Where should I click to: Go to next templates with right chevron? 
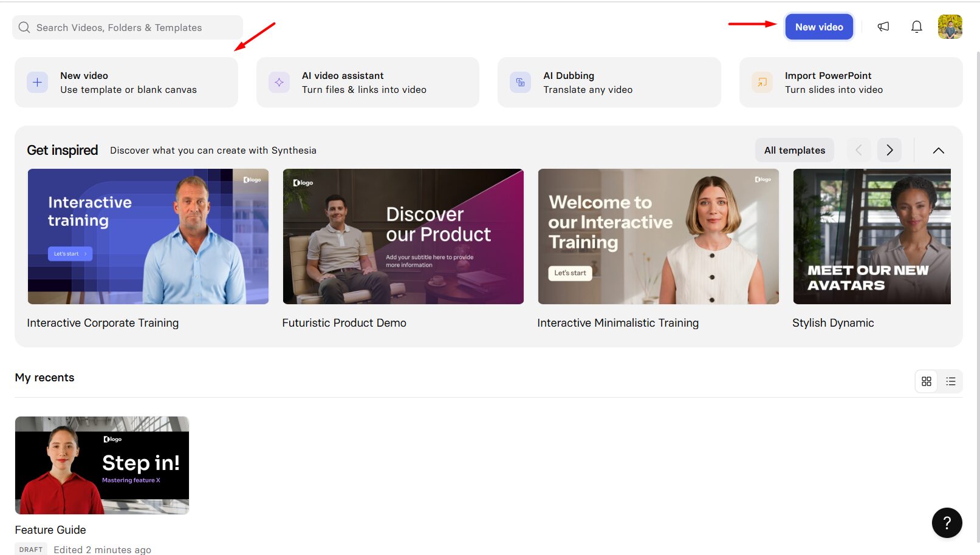[889, 150]
